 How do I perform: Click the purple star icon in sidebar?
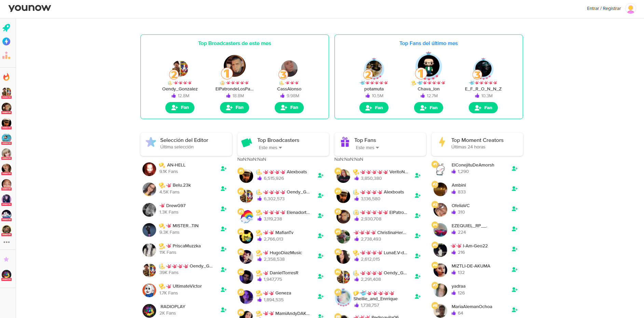6,259
